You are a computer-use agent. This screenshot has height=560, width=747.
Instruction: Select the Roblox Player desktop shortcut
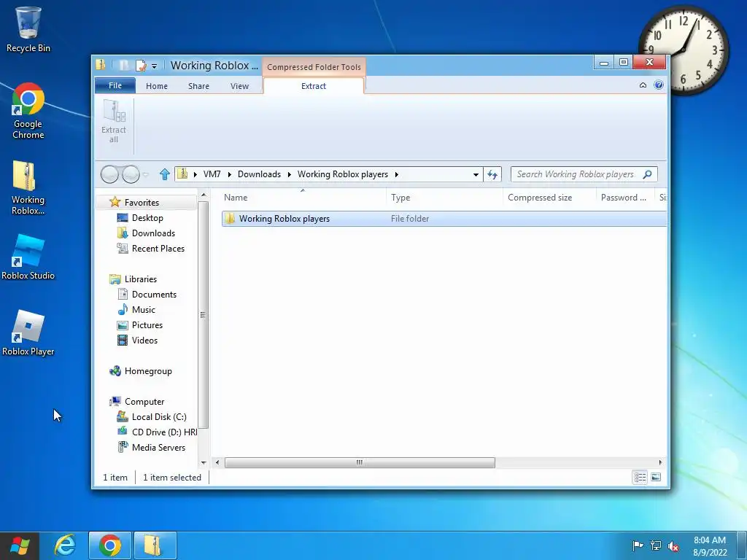click(x=28, y=333)
